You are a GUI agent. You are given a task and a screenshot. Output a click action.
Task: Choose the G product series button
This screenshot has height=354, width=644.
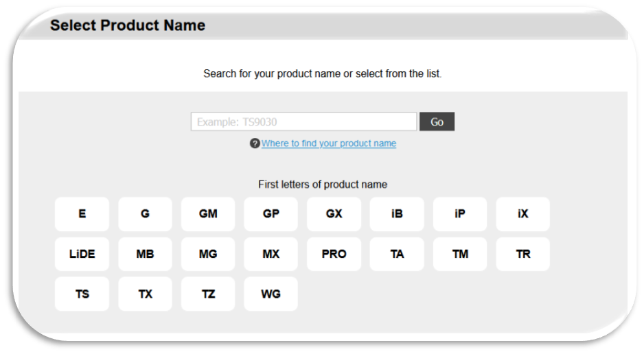click(145, 214)
